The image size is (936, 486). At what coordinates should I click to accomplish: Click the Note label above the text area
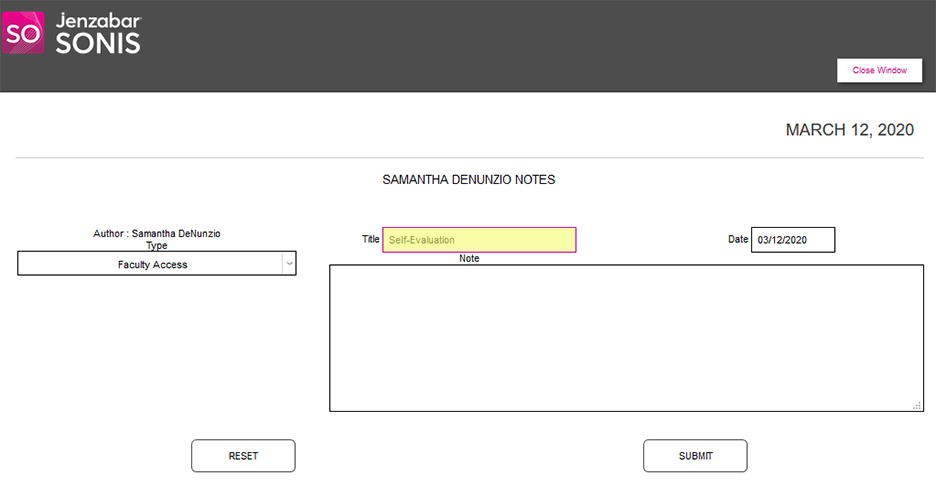pos(469,258)
